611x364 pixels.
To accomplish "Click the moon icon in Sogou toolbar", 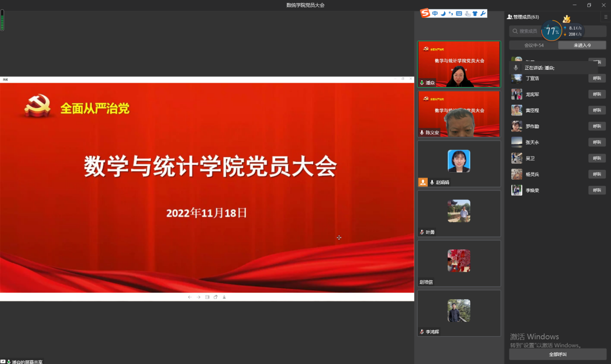I will (443, 13).
